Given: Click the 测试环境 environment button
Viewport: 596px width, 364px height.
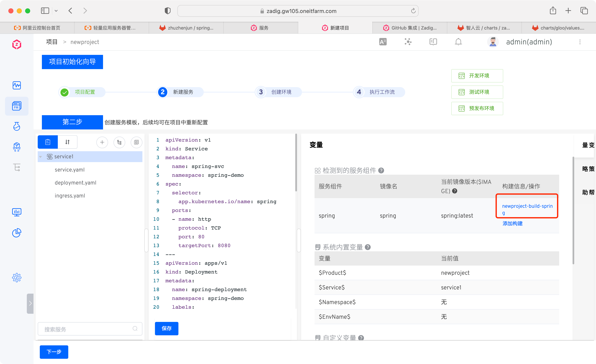Looking at the screenshot, I should (x=477, y=92).
